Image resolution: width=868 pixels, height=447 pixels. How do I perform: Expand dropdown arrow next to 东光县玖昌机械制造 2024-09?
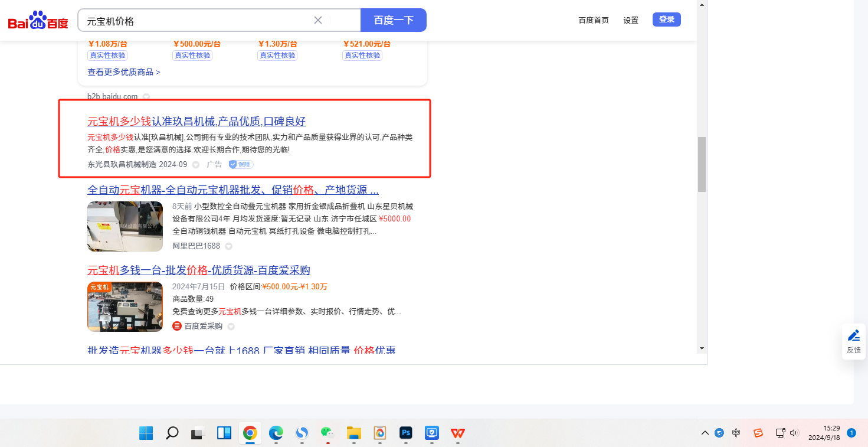pos(196,165)
